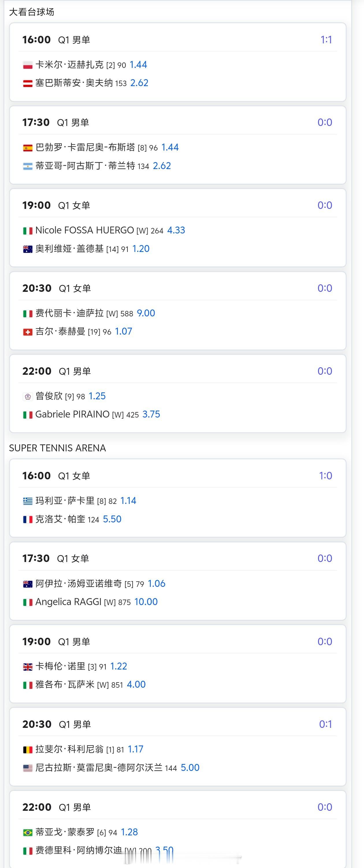The height and width of the screenshot is (868, 364).
Task: Select the SUPER TENNIS ARENA heading
Action: pos(57,448)
